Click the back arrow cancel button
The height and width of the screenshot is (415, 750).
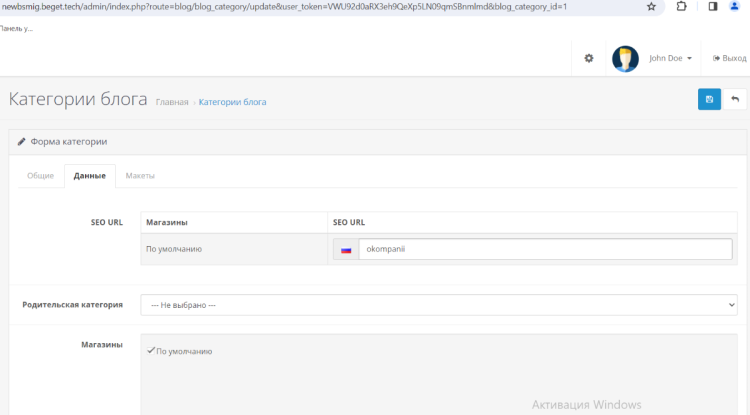click(x=736, y=99)
